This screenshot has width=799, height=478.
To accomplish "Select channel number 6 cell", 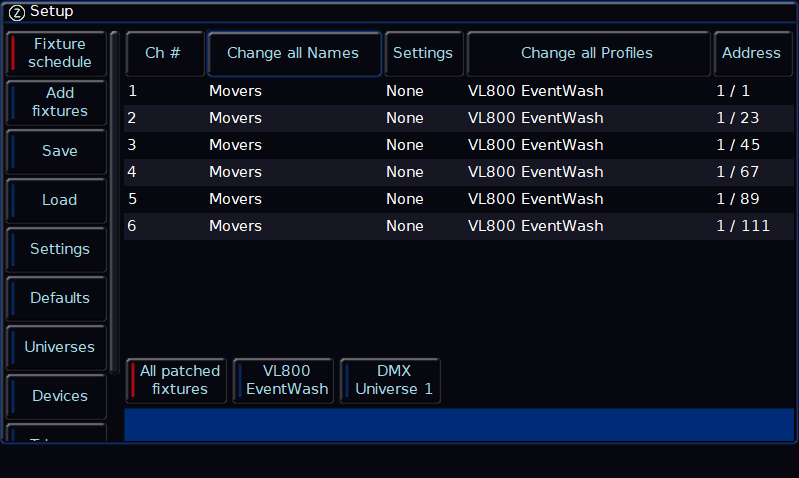I will click(132, 226).
